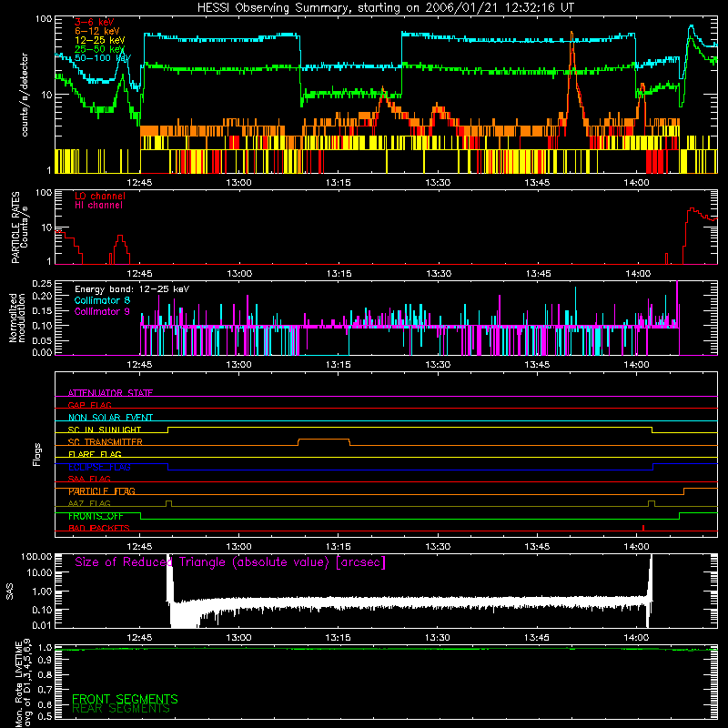Click the BAD_PACKETS flag label
728x728 pixels.
(99, 528)
